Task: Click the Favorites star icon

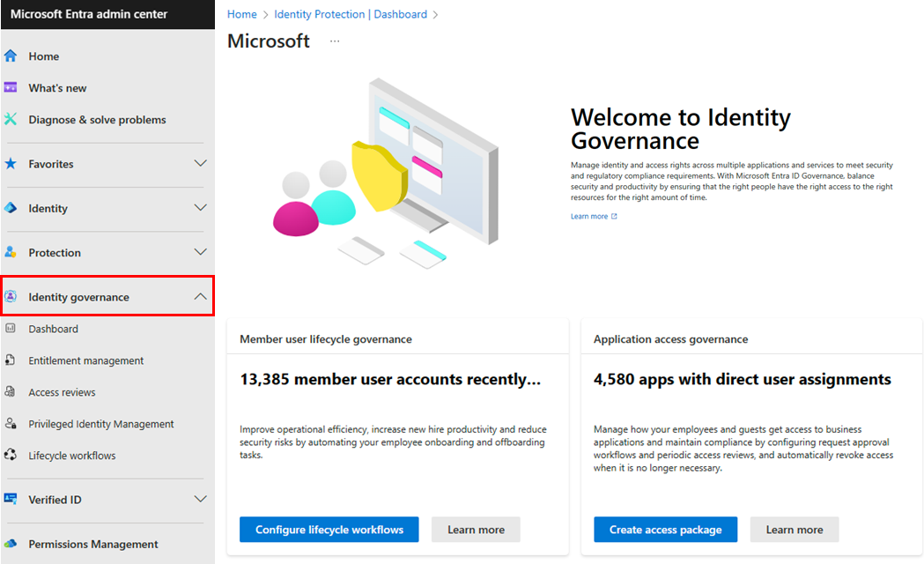Action: [11, 164]
